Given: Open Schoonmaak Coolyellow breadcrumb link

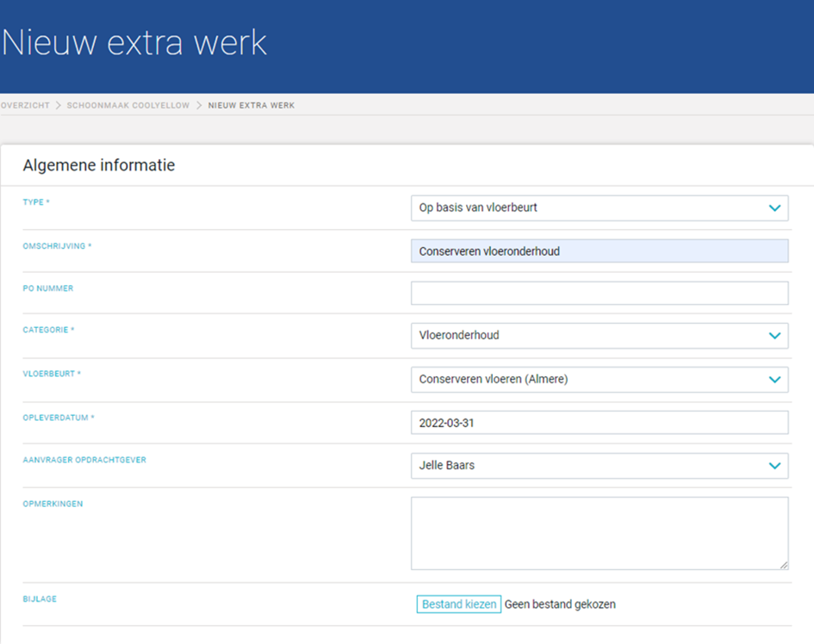Looking at the screenshot, I should pos(128,105).
